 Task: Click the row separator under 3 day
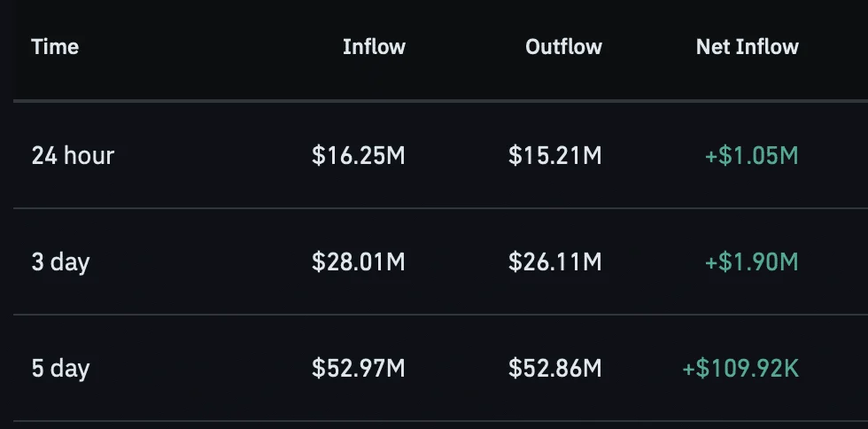click(441, 315)
